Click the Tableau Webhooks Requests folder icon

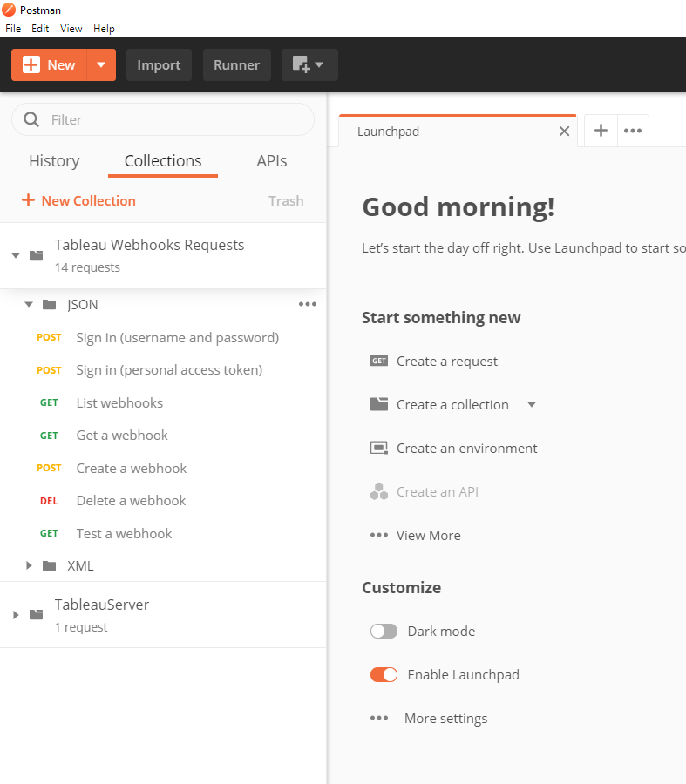pos(37,255)
